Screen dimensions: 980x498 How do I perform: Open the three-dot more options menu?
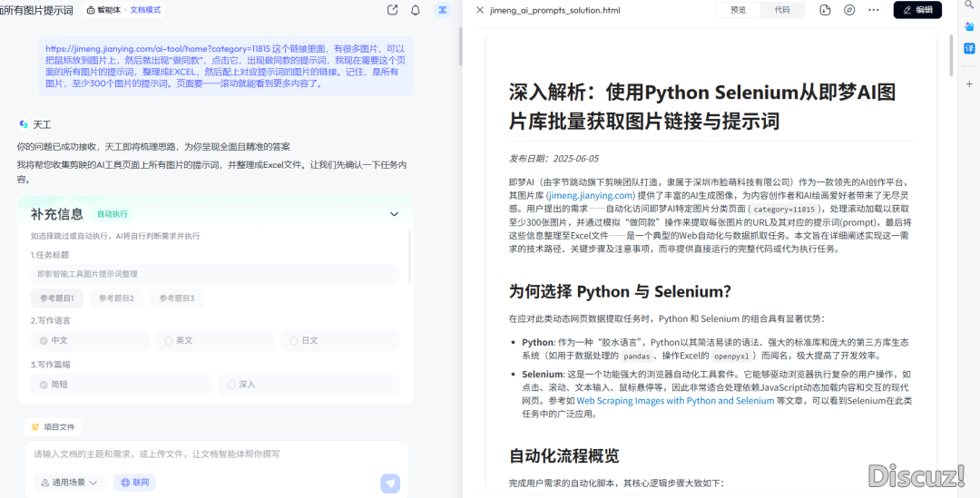(874, 10)
